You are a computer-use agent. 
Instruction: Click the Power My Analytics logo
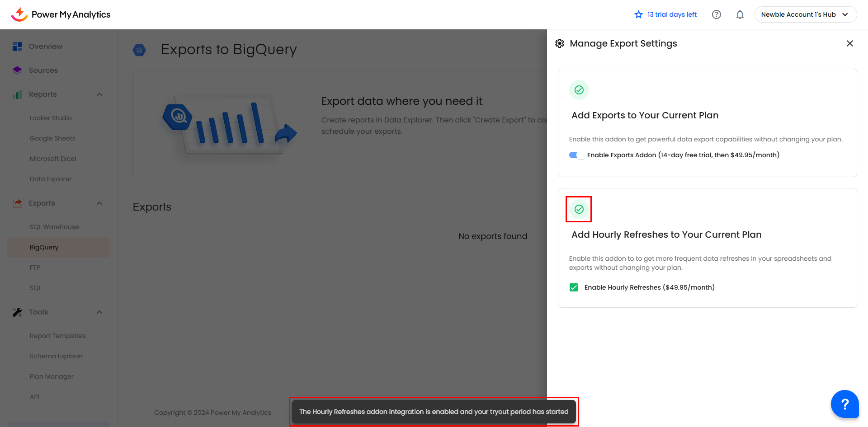[x=61, y=14]
